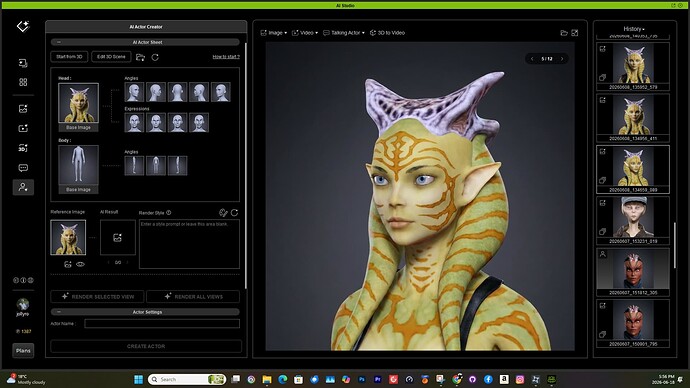Viewport: 690px width, 388px height.
Task: Click the points balance 1387
Action: tap(23, 332)
